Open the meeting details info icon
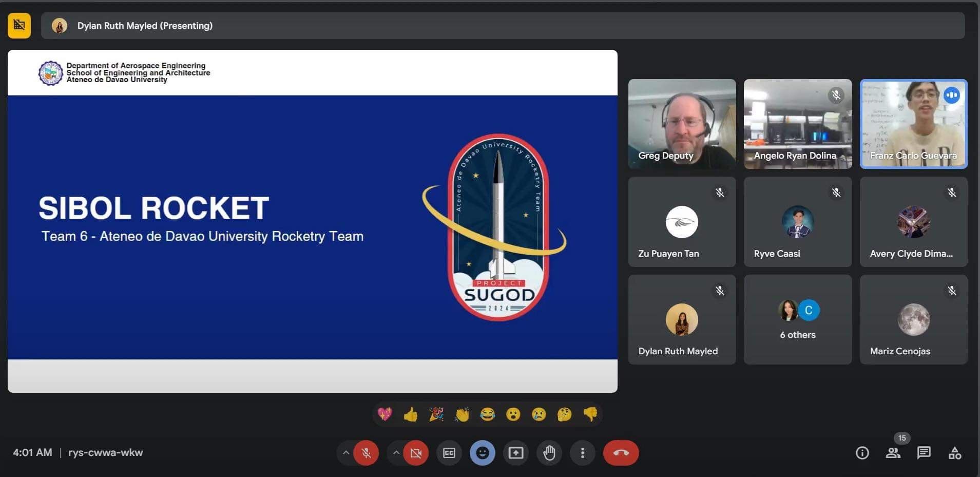980x477 pixels. (862, 453)
